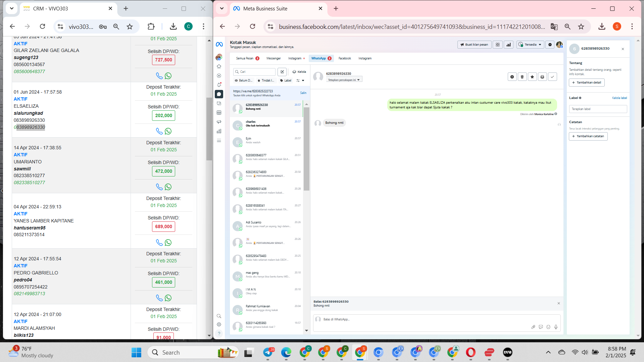The width and height of the screenshot is (644, 362).
Task: Click phone call icon for UMARIANTO in CRM
Action: [x=159, y=187]
